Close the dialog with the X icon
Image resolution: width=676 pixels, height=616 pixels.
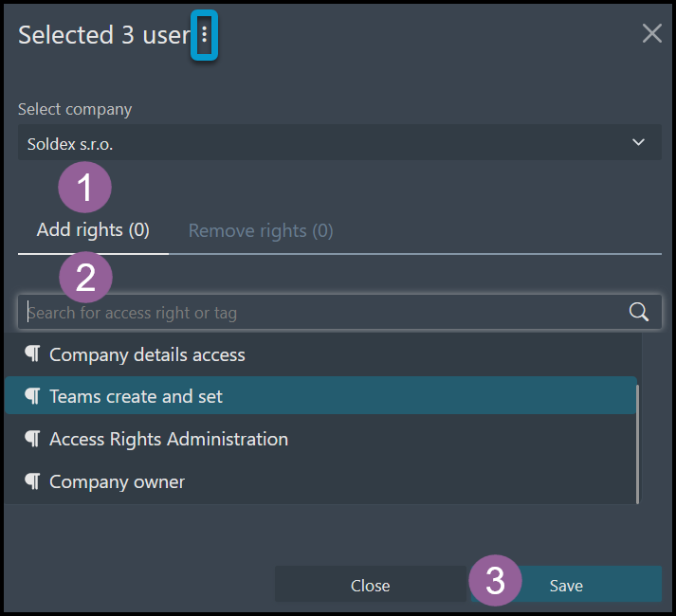tap(652, 33)
